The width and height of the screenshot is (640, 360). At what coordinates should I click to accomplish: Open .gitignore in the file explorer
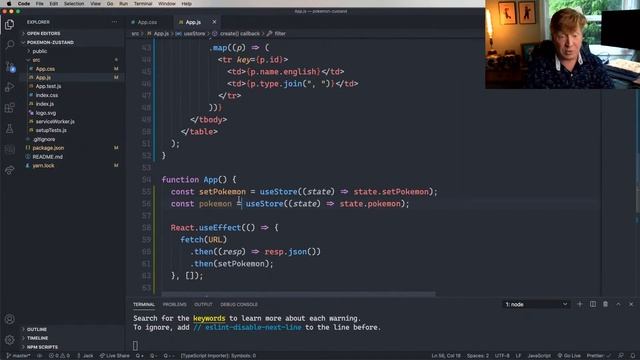pyautogui.click(x=44, y=139)
